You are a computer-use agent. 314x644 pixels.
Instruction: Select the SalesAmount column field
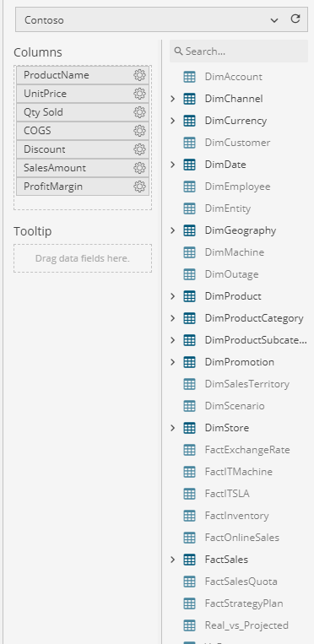tap(83, 168)
